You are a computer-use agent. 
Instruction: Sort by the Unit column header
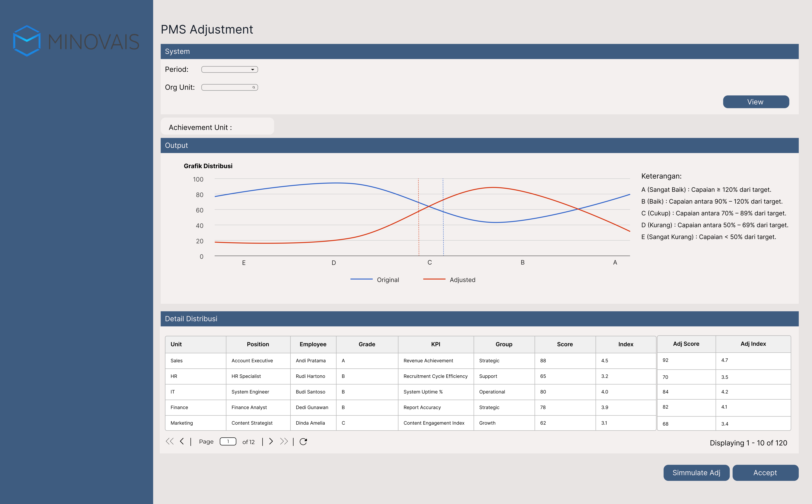[196, 344]
